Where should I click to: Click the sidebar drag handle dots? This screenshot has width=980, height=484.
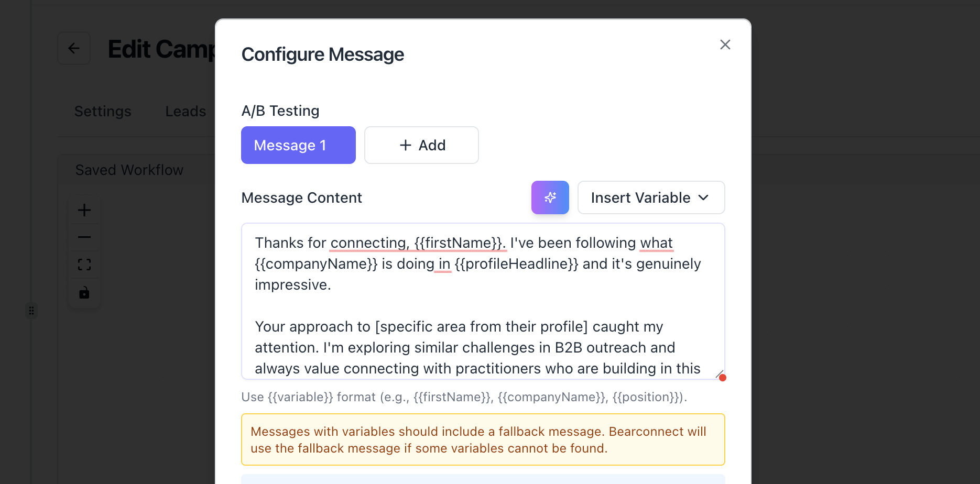coord(31,311)
